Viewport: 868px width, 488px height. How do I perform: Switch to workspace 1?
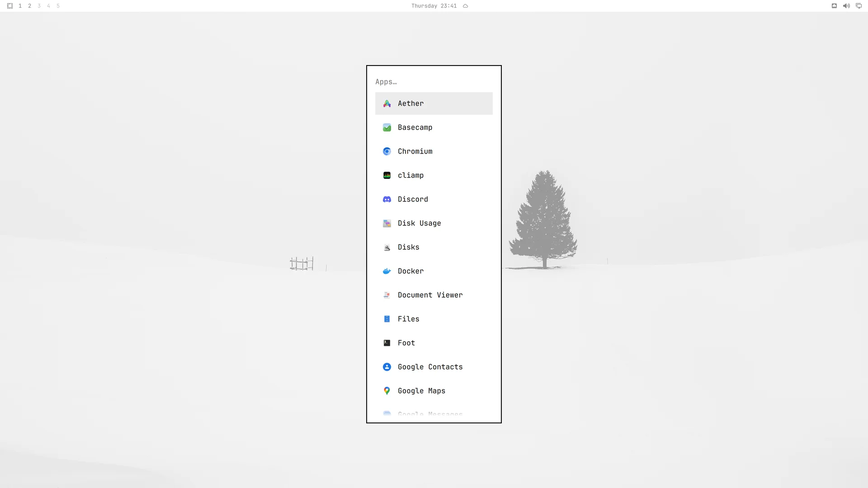[x=20, y=6]
